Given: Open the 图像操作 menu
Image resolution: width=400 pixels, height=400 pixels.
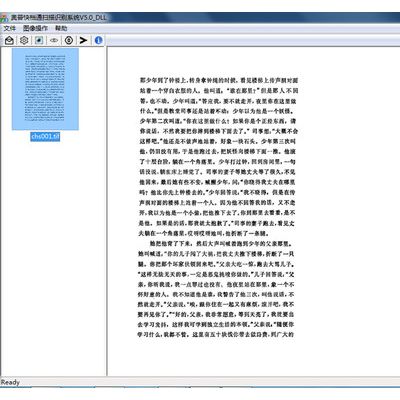Looking at the screenshot, I should pos(35,28).
